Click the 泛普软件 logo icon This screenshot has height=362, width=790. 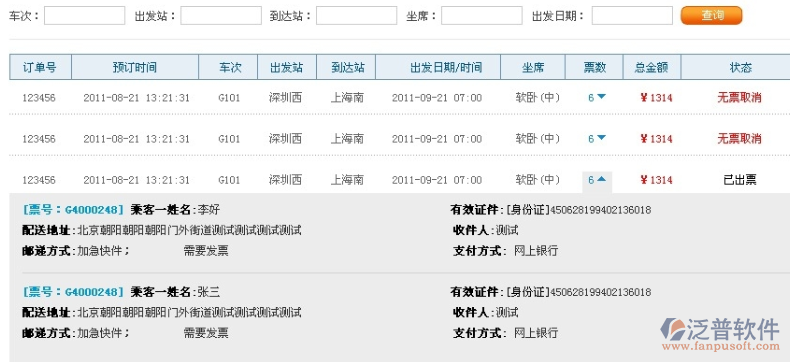[x=673, y=329]
